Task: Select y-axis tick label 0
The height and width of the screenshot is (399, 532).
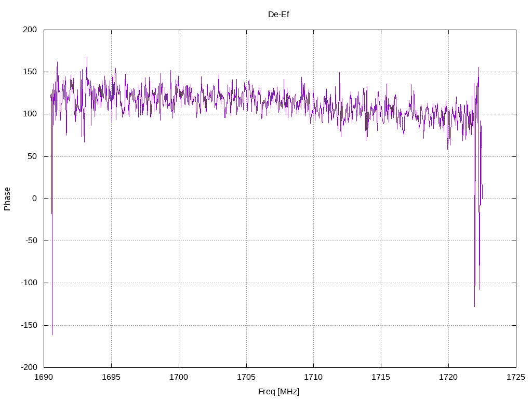Action: [35, 198]
